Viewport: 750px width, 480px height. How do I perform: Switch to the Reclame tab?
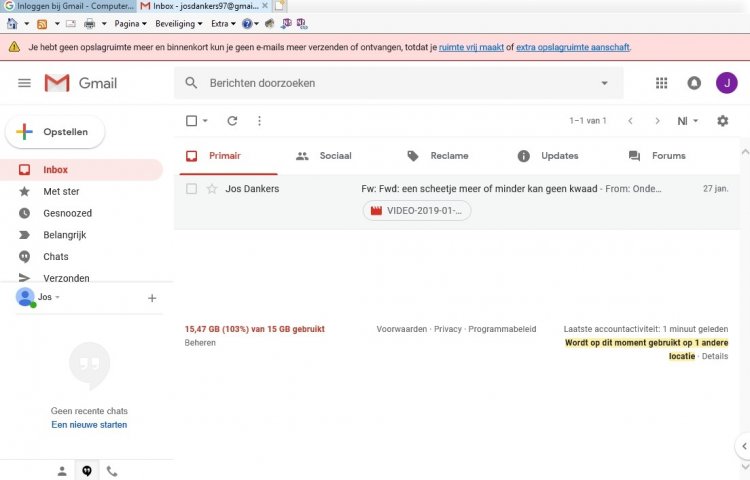tap(438, 156)
